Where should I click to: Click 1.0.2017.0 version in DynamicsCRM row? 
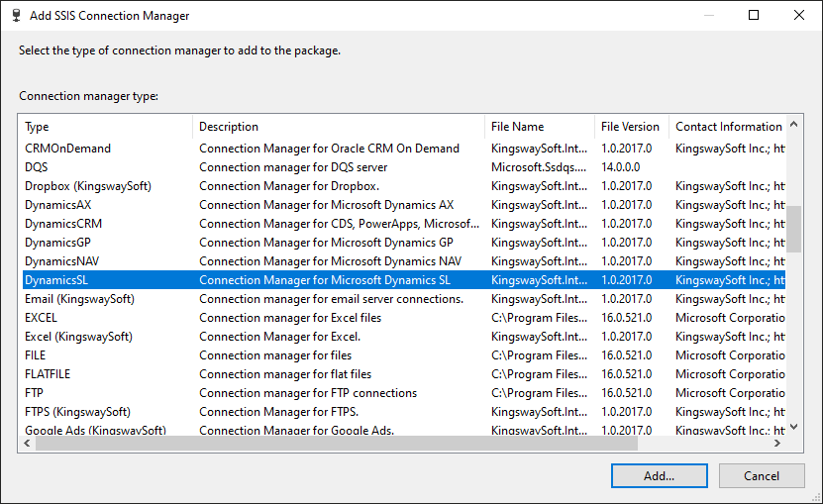click(627, 224)
